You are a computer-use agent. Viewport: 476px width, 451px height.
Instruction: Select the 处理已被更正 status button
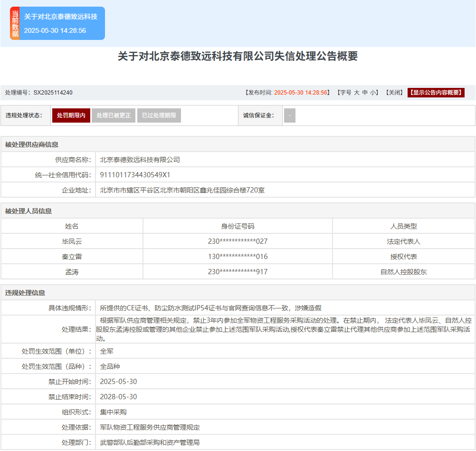tap(113, 115)
